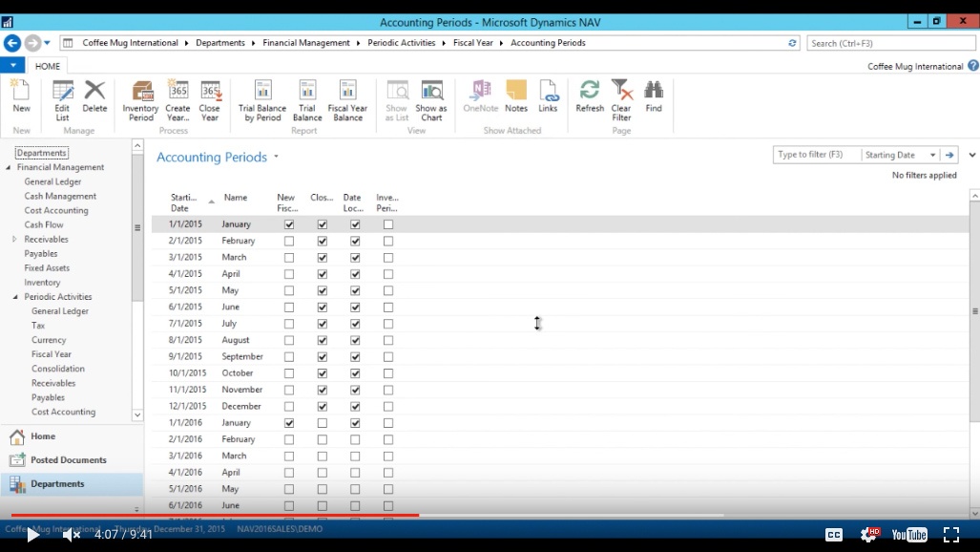Open Inventory Period action

140,100
